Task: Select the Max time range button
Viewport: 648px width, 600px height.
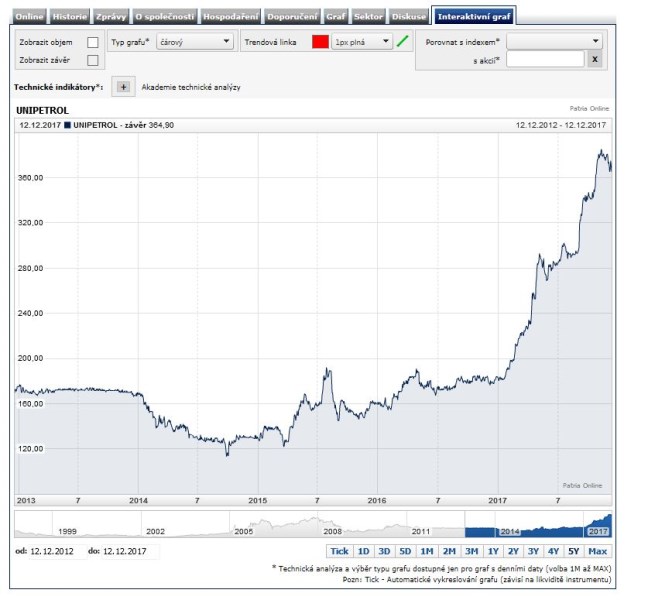Action: (x=598, y=551)
